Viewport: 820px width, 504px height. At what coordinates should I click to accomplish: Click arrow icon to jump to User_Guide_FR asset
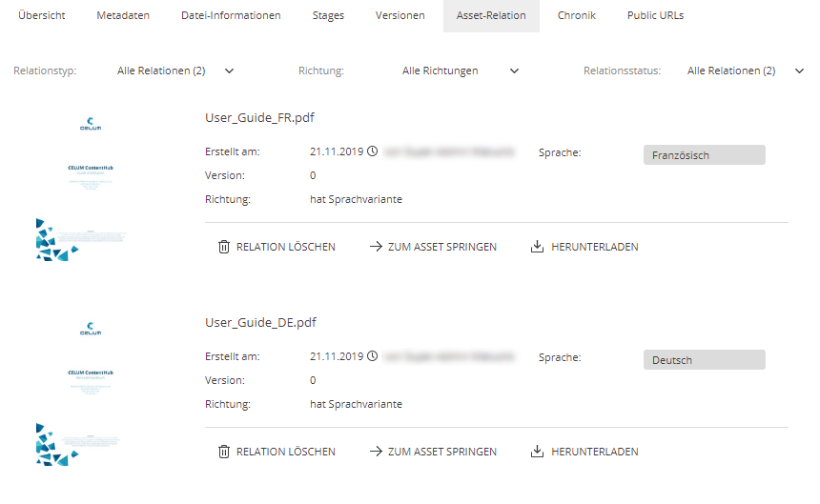click(x=376, y=247)
